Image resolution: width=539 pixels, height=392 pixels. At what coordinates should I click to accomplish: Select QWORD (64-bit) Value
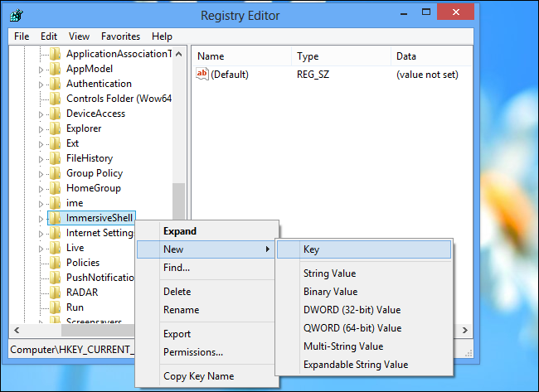(364, 327)
